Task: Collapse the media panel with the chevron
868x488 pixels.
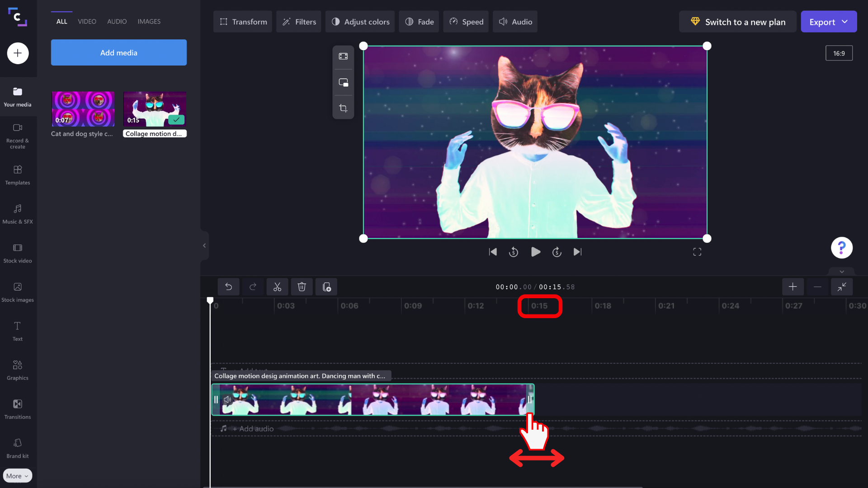Action: coord(204,245)
